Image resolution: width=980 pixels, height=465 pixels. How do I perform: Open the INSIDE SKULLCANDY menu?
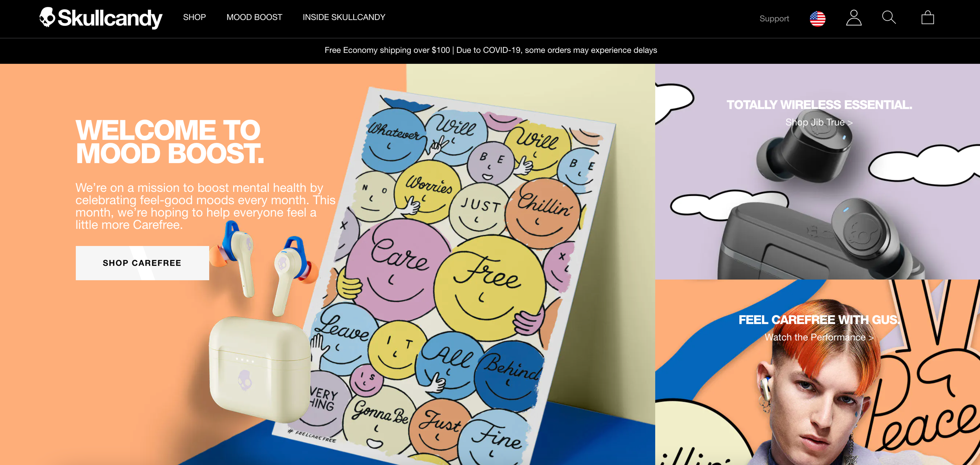click(x=344, y=17)
